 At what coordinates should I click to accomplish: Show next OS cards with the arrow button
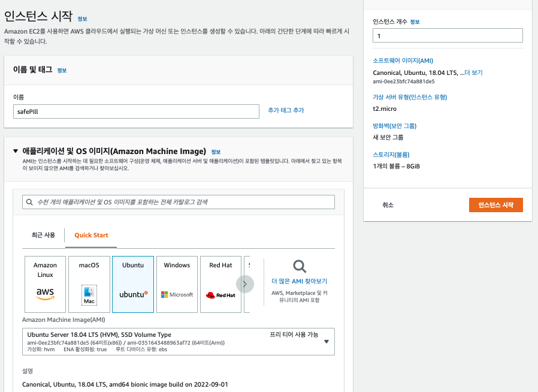coord(245,284)
